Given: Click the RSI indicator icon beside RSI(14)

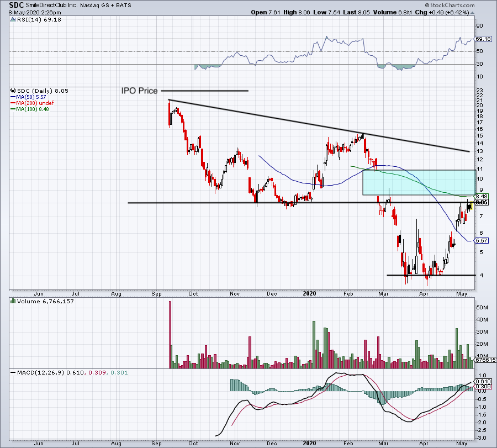Looking at the screenshot, I should point(13,19).
